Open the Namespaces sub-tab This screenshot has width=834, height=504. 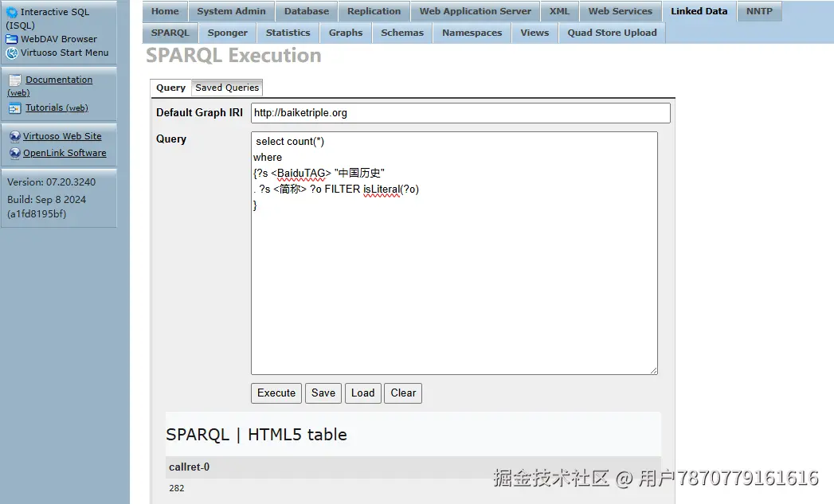[x=472, y=33]
